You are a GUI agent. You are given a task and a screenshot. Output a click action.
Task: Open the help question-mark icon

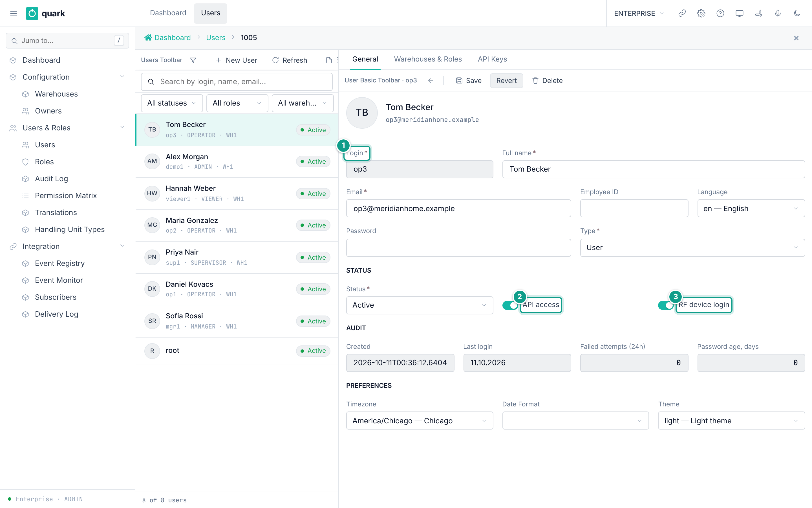click(720, 14)
